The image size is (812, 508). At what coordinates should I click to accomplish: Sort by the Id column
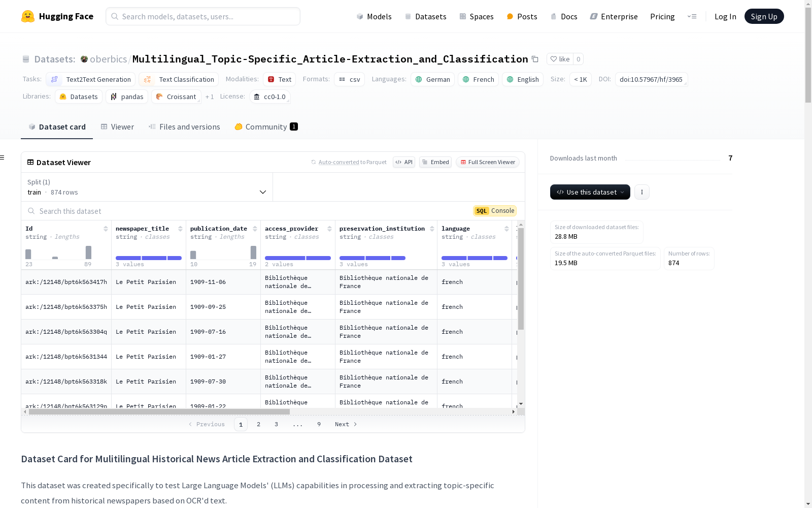(x=106, y=229)
